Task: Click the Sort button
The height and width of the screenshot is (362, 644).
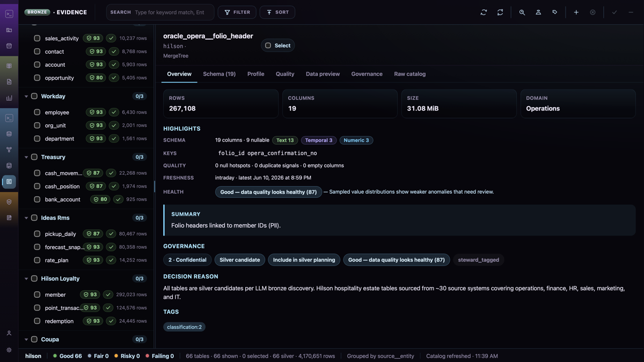Action: click(277, 12)
